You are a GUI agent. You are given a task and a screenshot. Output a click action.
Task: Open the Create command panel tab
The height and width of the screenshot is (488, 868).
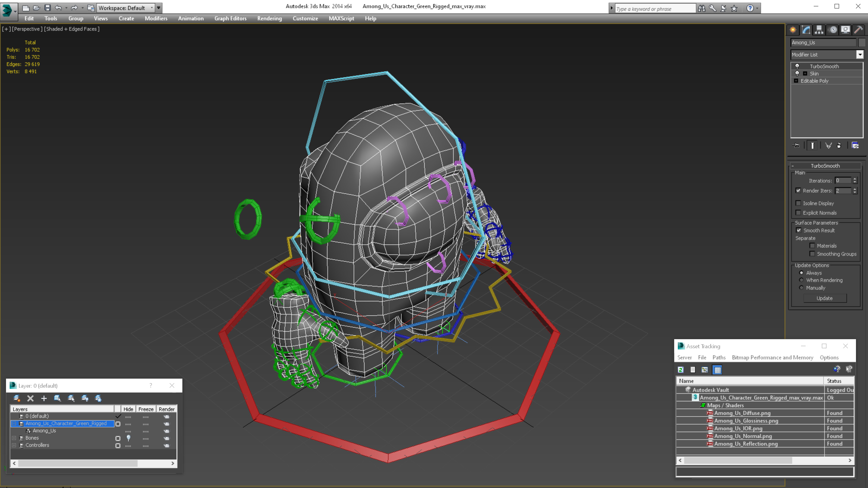tap(793, 30)
